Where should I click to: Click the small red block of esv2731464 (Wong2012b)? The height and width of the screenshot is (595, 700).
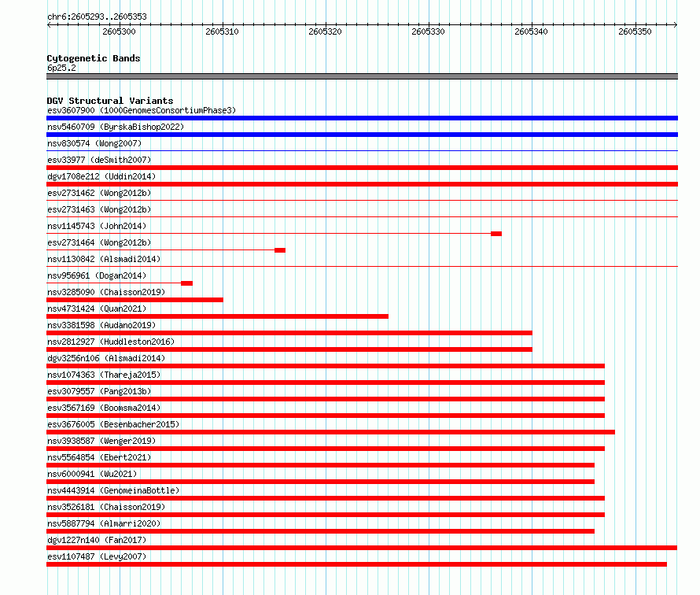point(280,250)
